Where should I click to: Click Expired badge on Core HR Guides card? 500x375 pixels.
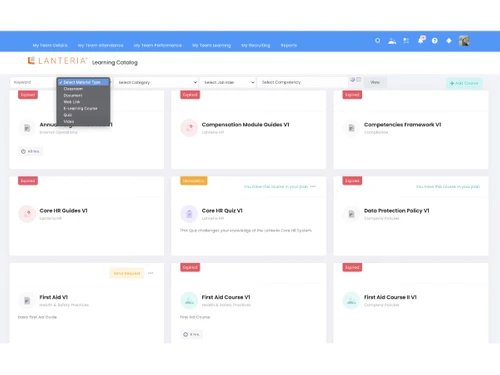click(28, 181)
